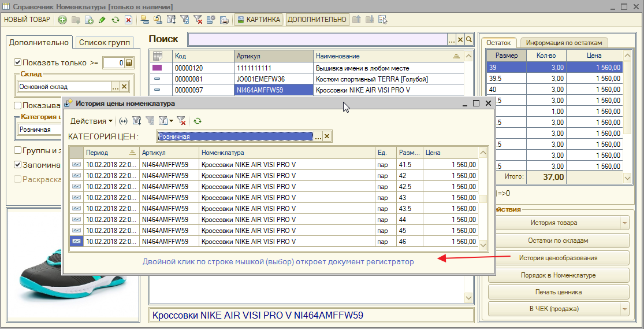Click the Print list printer icon
Screen dimensions: 644x329
pyautogui.click(x=224, y=20)
